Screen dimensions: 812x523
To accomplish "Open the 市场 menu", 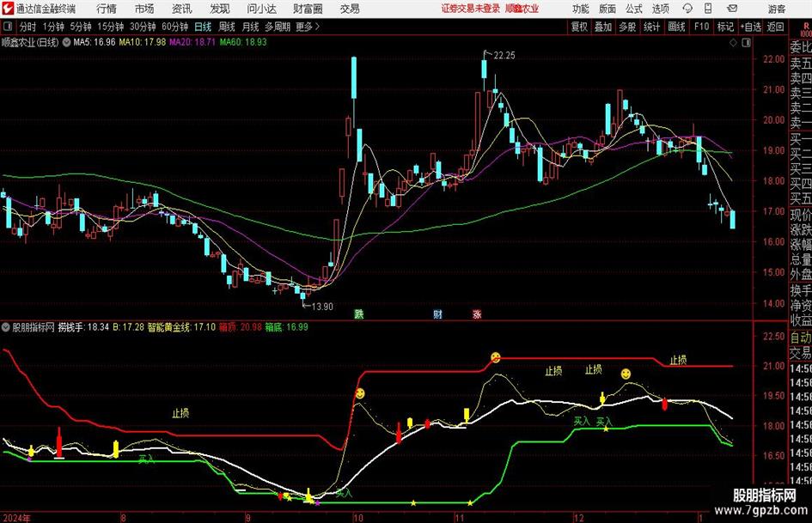I will point(144,9).
